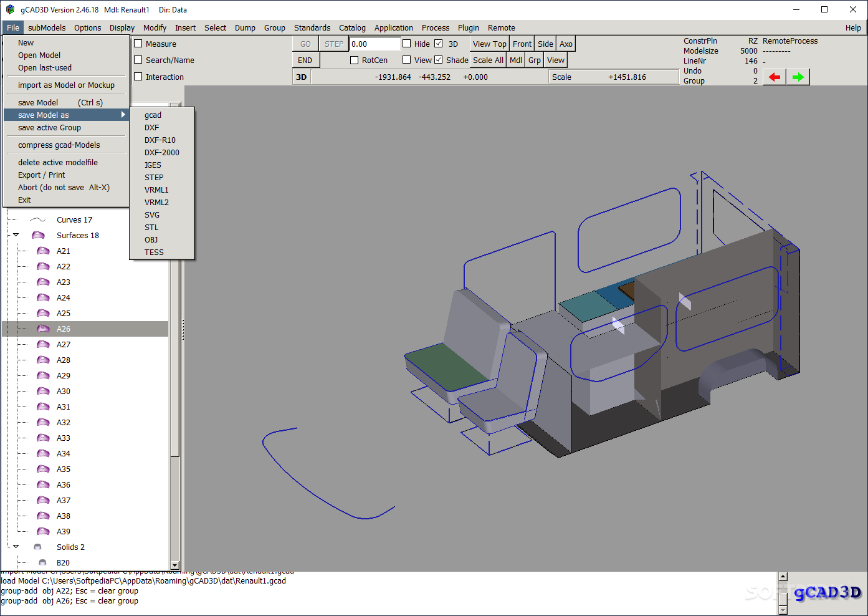Screen dimensions: 868x616
Task: Click the solid icon beside B20
Action: (42, 562)
